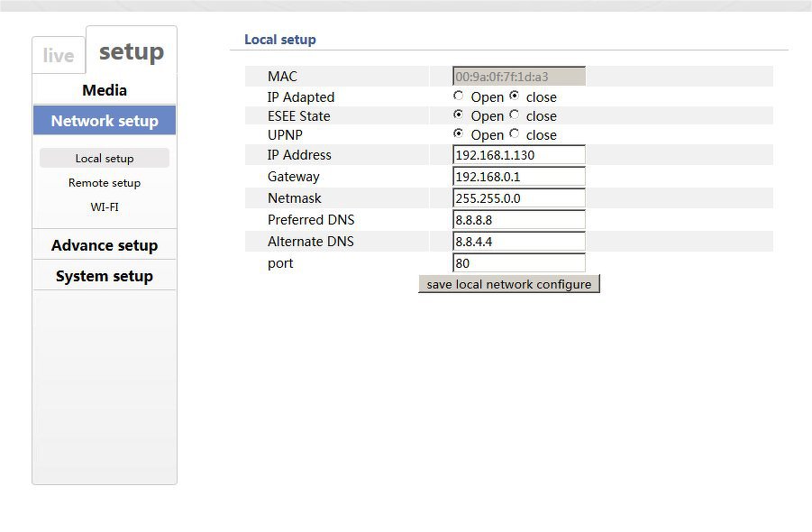Open the WI-FI settings page
This screenshot has height=532, width=812.
[x=105, y=207]
